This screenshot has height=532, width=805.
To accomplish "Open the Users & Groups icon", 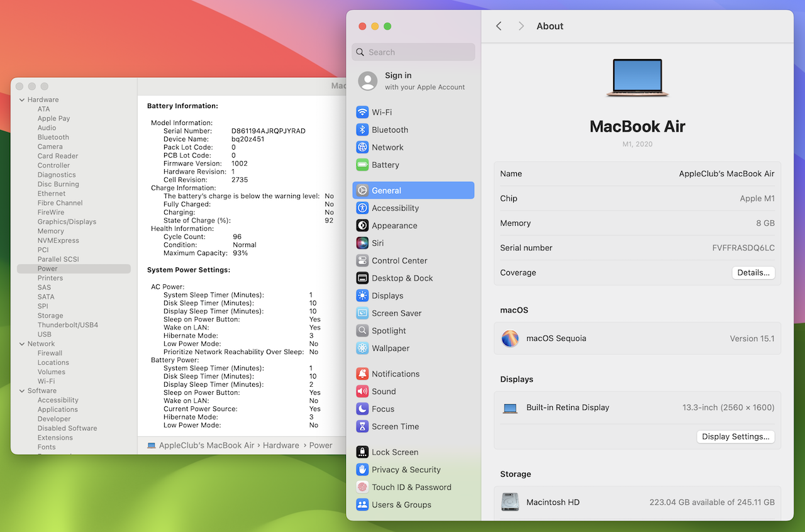I will [x=362, y=505].
